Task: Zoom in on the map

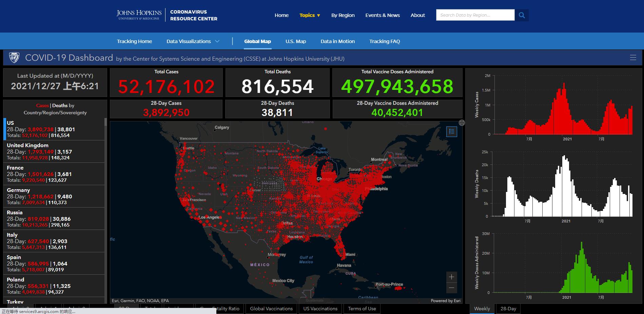Action: click(x=451, y=277)
